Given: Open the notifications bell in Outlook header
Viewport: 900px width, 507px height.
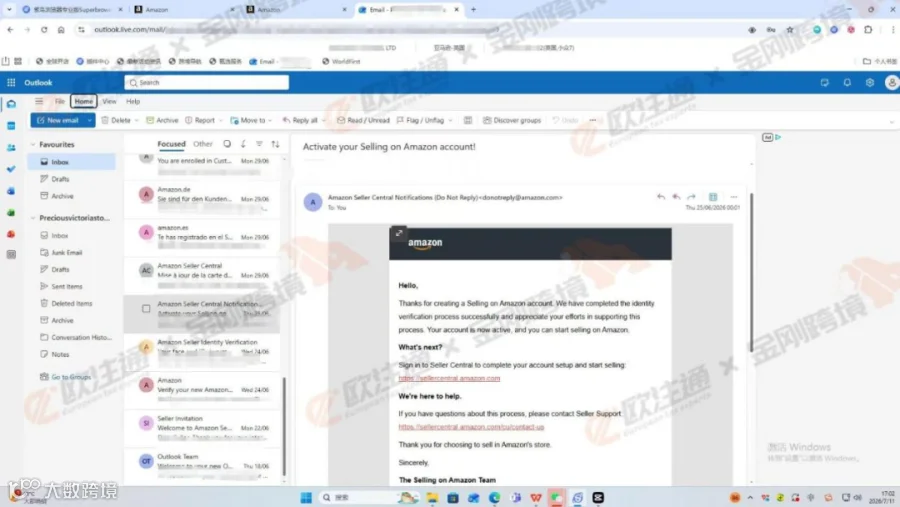Looking at the screenshot, I should click(x=847, y=83).
